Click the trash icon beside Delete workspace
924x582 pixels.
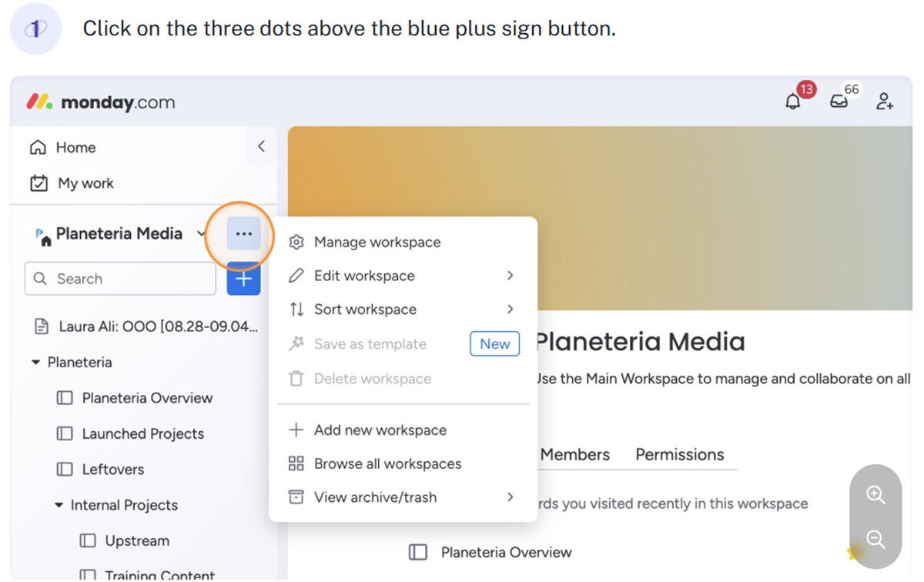pyautogui.click(x=296, y=379)
